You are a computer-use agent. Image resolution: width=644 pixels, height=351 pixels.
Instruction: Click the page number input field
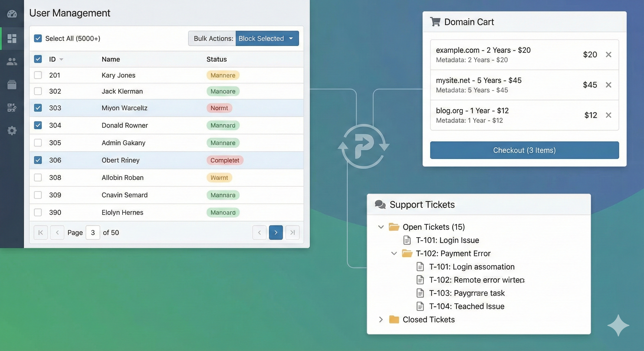pos(93,233)
